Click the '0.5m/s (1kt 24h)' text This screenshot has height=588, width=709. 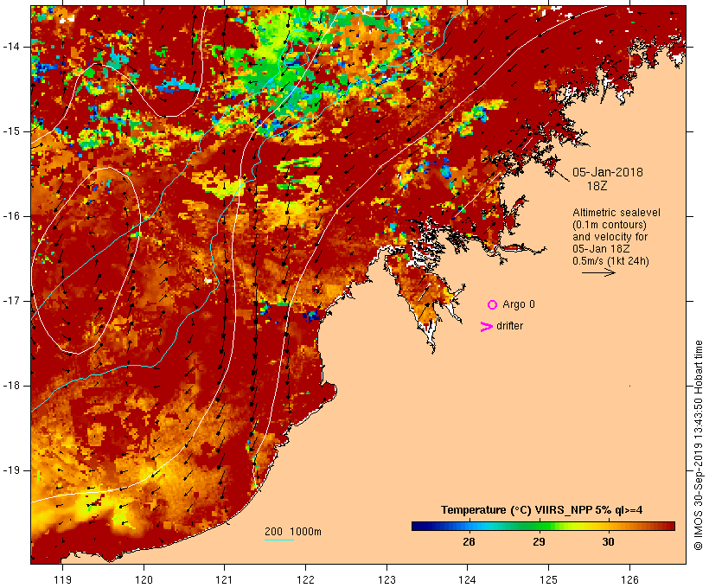pyautogui.click(x=611, y=261)
